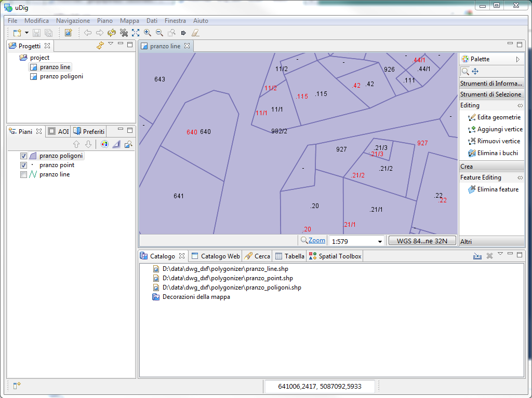
Task: Click the New project toolbar icon
Action: tap(17, 33)
